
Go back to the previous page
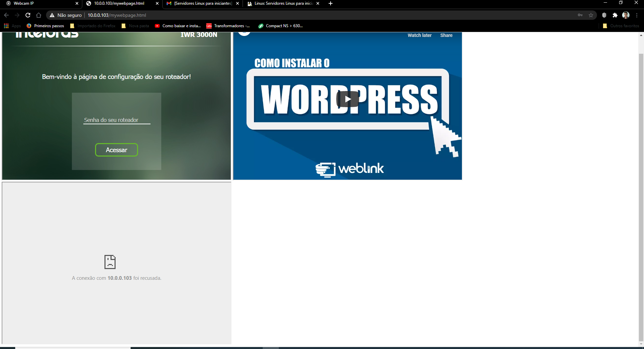(6, 15)
